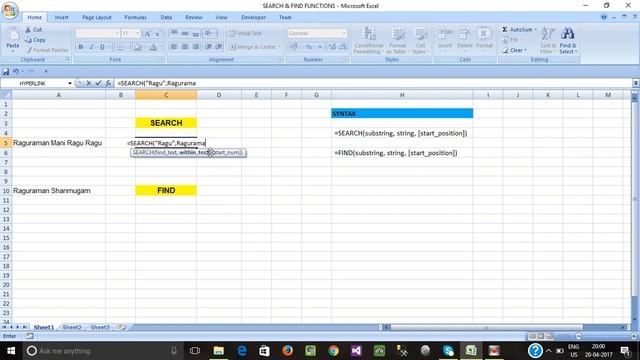The width and height of the screenshot is (640, 360).
Task: Open the Sheet2 worksheet tab
Action: click(x=72, y=327)
